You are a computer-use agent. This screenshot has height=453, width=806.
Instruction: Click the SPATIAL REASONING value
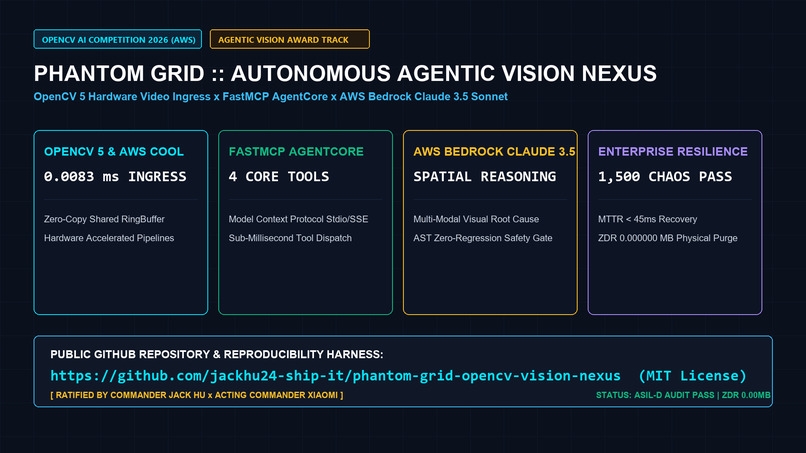click(485, 177)
